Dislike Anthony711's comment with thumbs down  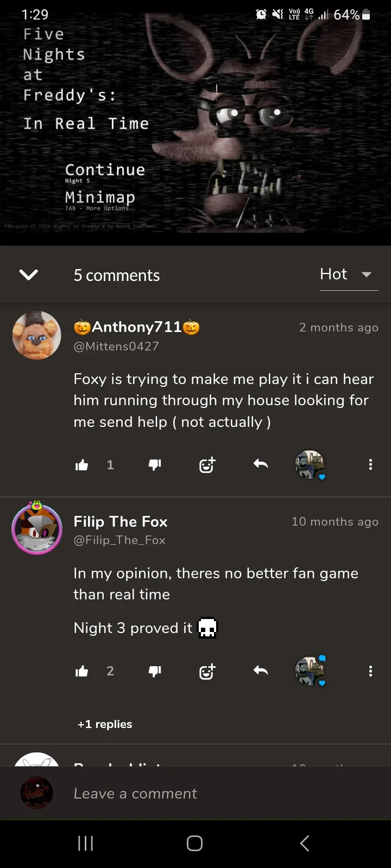(155, 464)
